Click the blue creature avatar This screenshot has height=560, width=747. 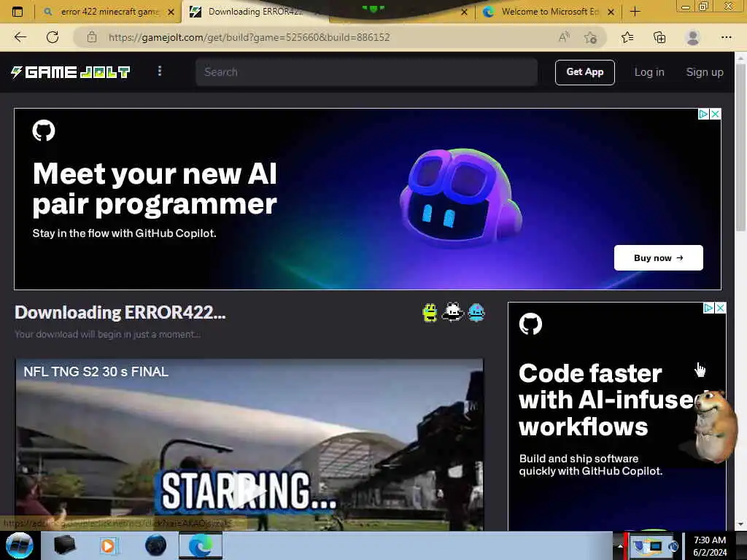click(476, 312)
